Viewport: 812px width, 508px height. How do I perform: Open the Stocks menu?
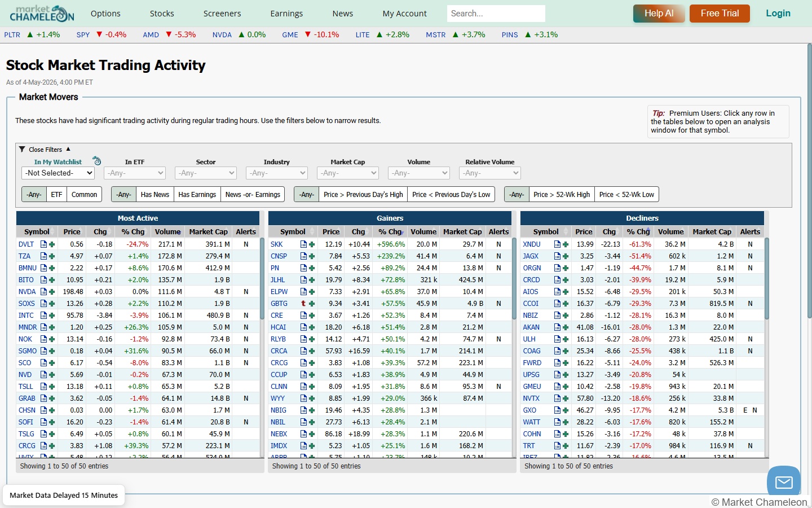(162, 14)
